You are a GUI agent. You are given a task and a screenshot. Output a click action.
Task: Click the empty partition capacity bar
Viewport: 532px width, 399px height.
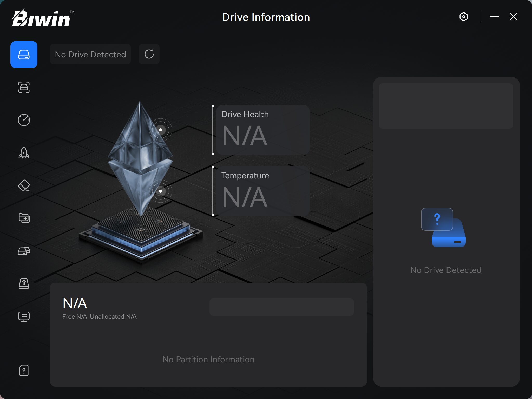(281, 307)
